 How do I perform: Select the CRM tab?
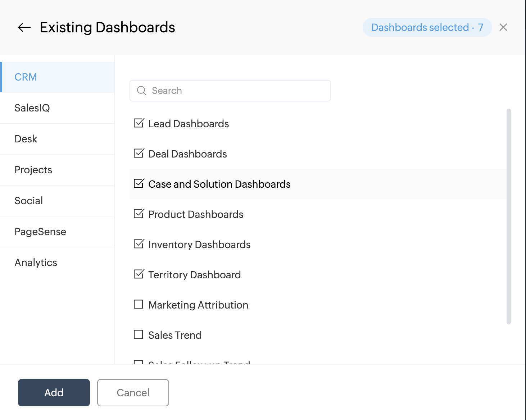(57, 77)
